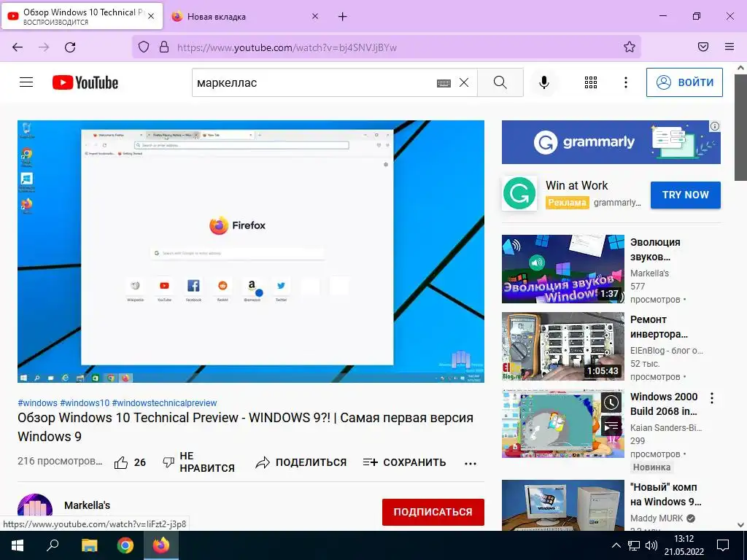Open the tracking protection shield icon

point(144,47)
